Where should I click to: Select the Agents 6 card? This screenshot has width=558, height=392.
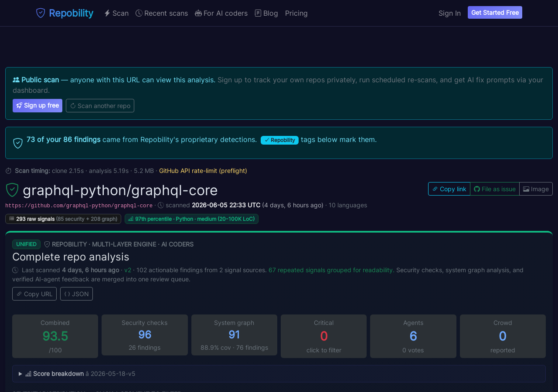point(413,336)
